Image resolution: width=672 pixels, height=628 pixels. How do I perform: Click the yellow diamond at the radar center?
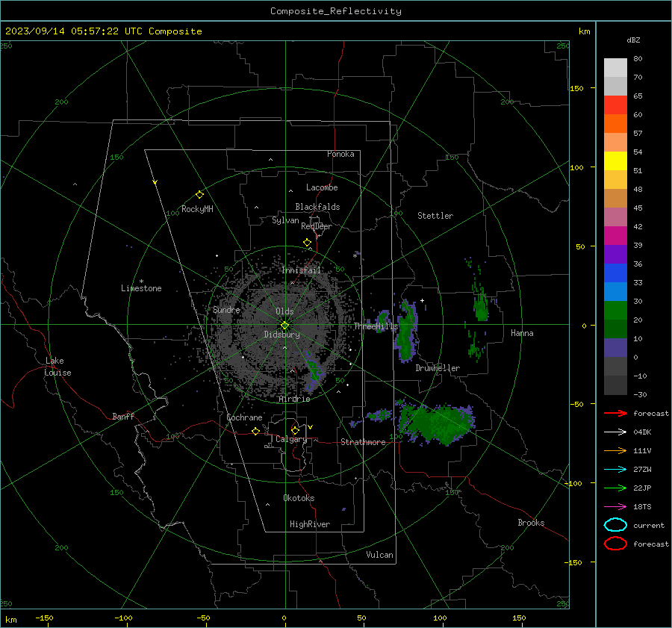click(285, 326)
